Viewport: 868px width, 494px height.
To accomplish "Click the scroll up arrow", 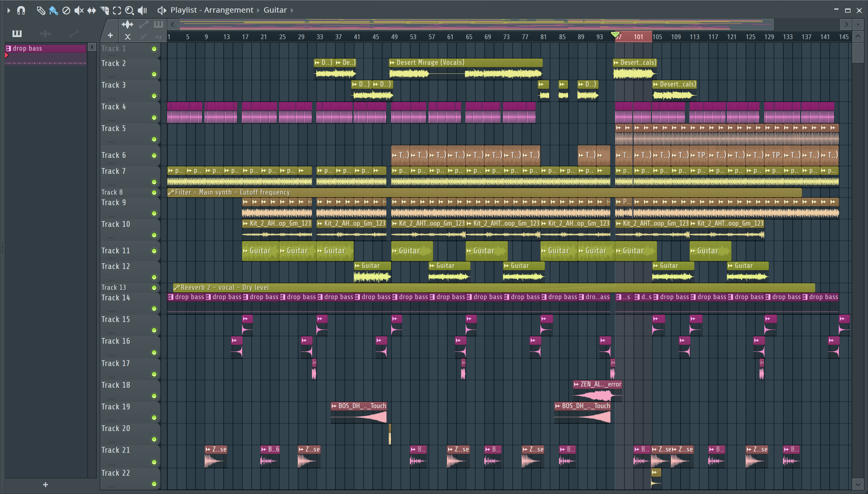I will (x=858, y=36).
